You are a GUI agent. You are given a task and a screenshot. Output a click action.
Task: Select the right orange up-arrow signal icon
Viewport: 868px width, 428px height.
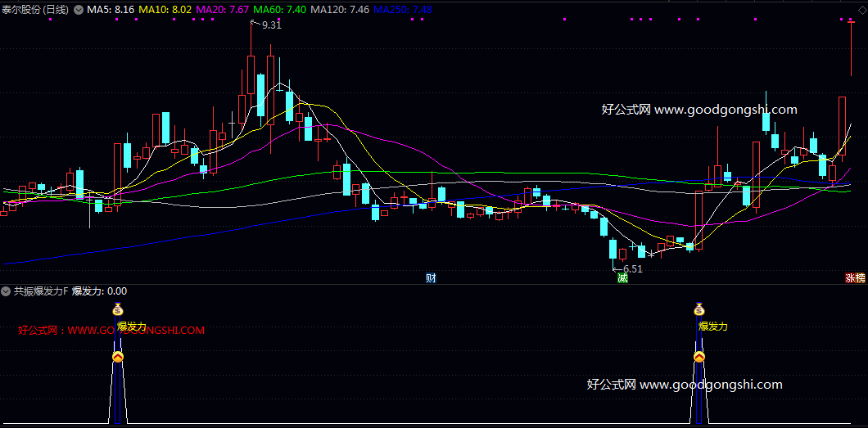tap(699, 357)
